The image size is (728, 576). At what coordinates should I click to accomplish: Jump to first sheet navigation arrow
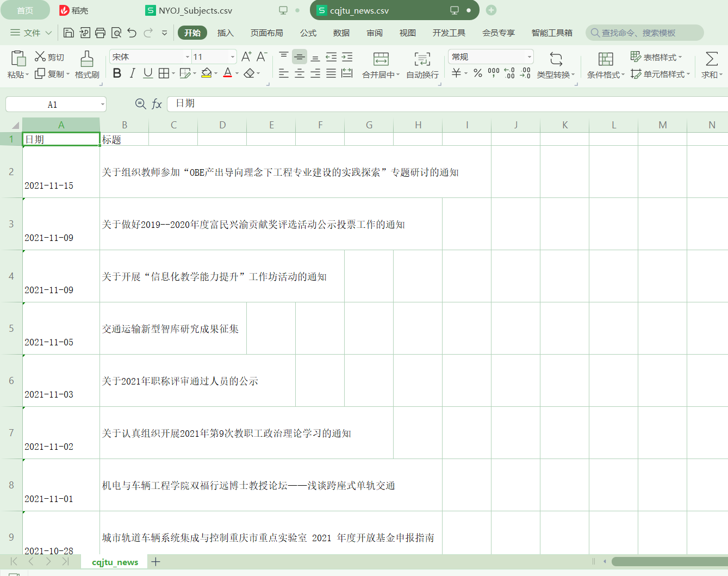14,561
